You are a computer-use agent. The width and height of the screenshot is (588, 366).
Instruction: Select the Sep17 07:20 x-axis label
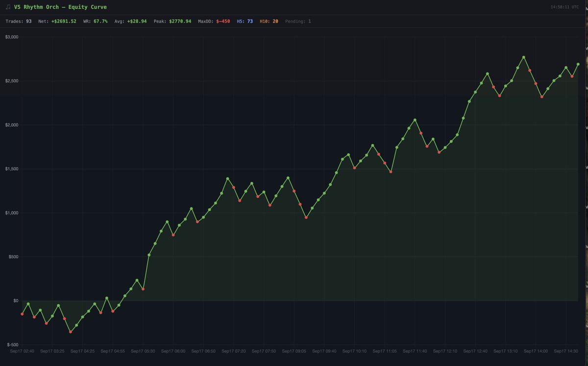pyautogui.click(x=234, y=351)
